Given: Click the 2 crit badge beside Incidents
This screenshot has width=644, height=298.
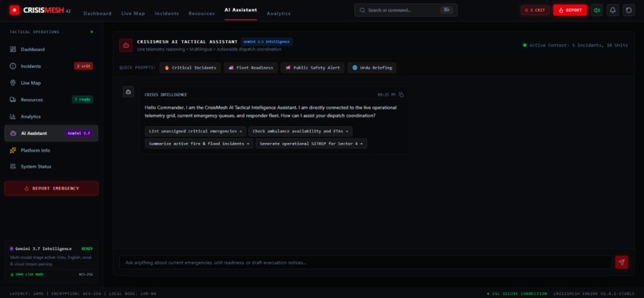Looking at the screenshot, I should (x=83, y=66).
